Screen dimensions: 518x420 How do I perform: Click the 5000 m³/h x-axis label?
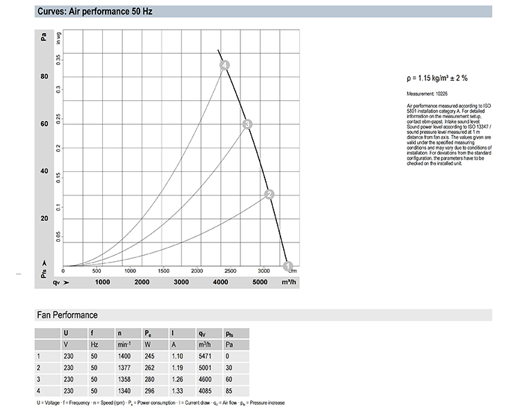[260, 283]
